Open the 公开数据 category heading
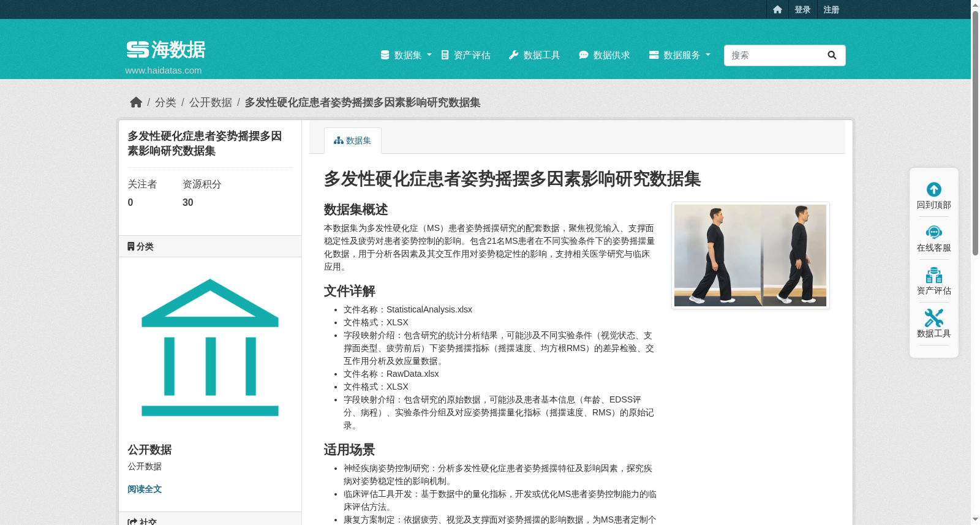Image resolution: width=980 pixels, height=525 pixels. 149,450
